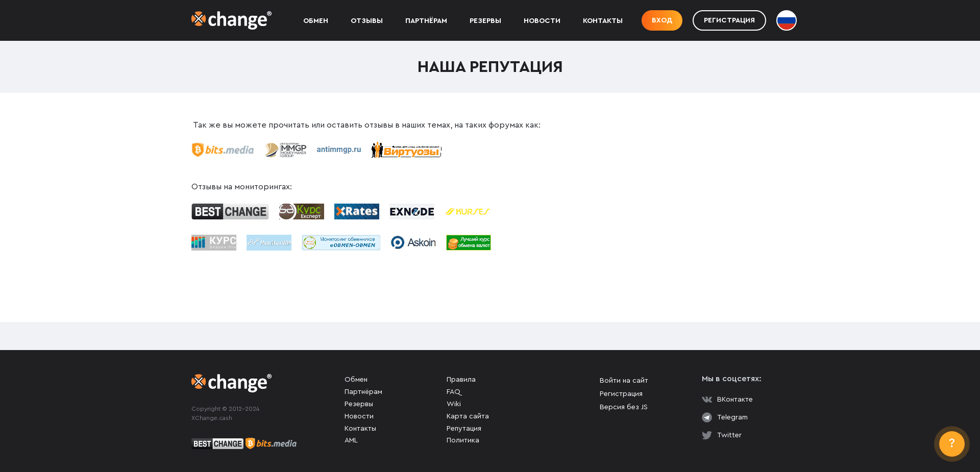The width and height of the screenshot is (980, 472).
Task: Click the Askoin monitoring badge
Action: [413, 242]
